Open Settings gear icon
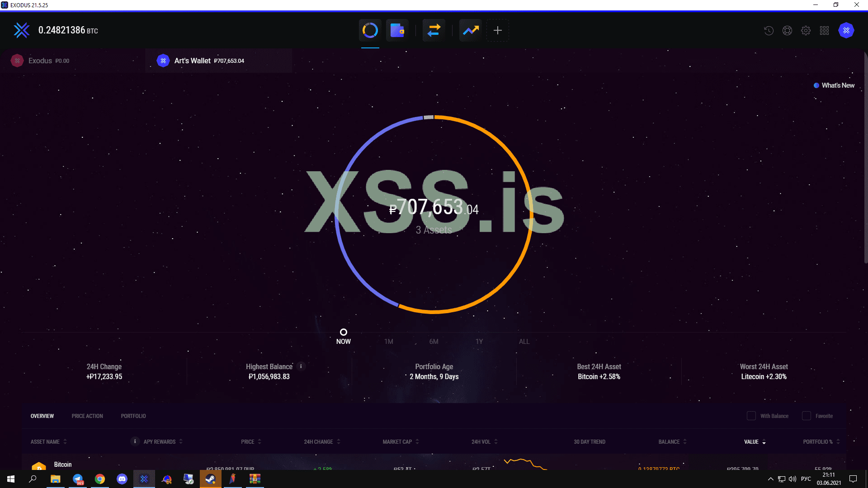 806,31
